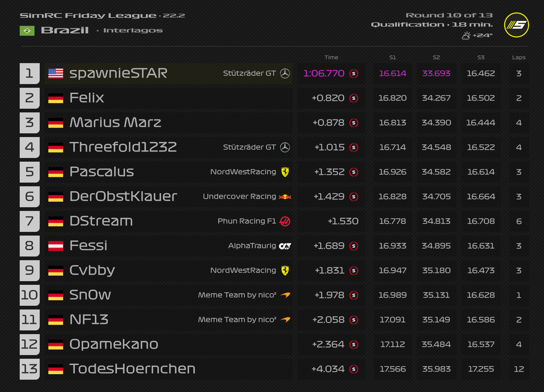The width and height of the screenshot is (544, 392).
Task: Click the S2 column header
Action: click(436, 57)
